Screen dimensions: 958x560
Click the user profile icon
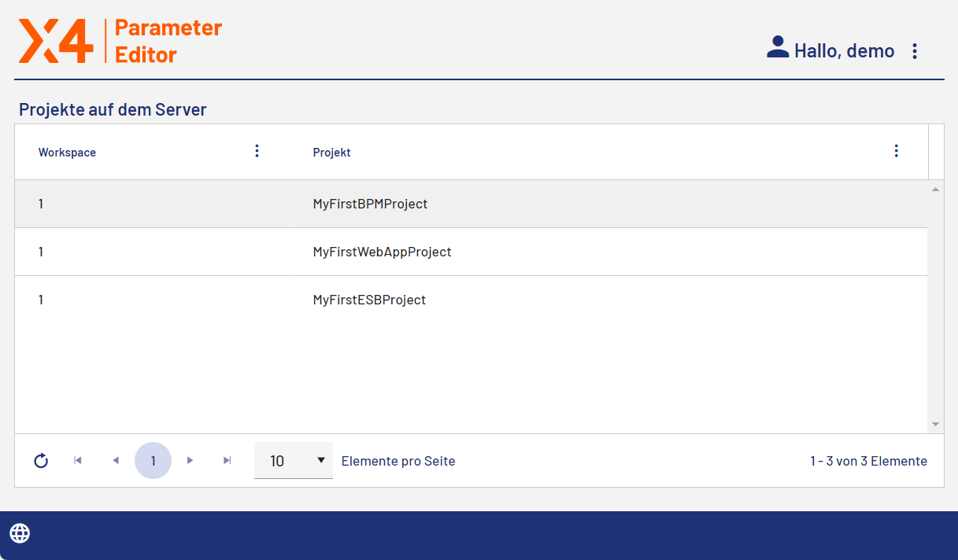point(777,48)
